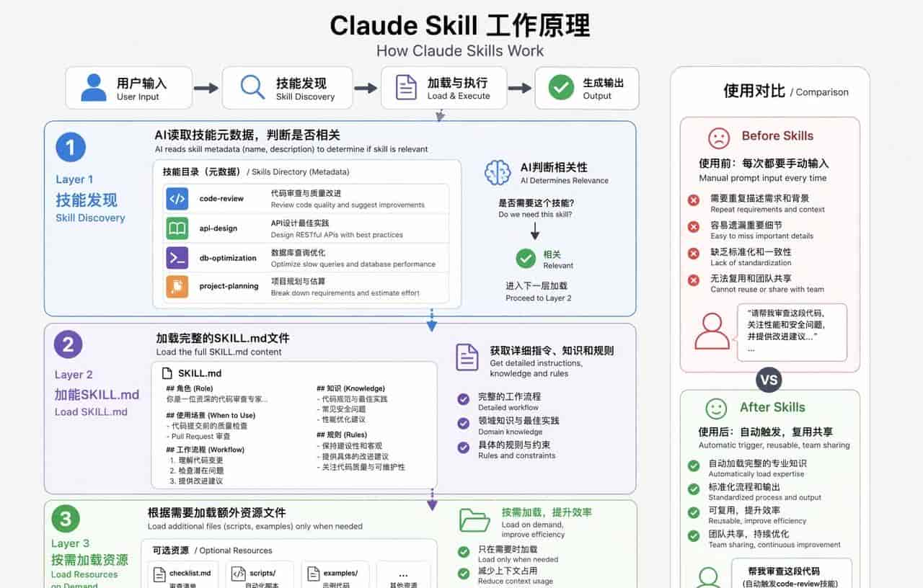Viewport: 923px width, 588px height.
Task: Click the purple document icon by Get detailed instructions
Action: coord(467,357)
